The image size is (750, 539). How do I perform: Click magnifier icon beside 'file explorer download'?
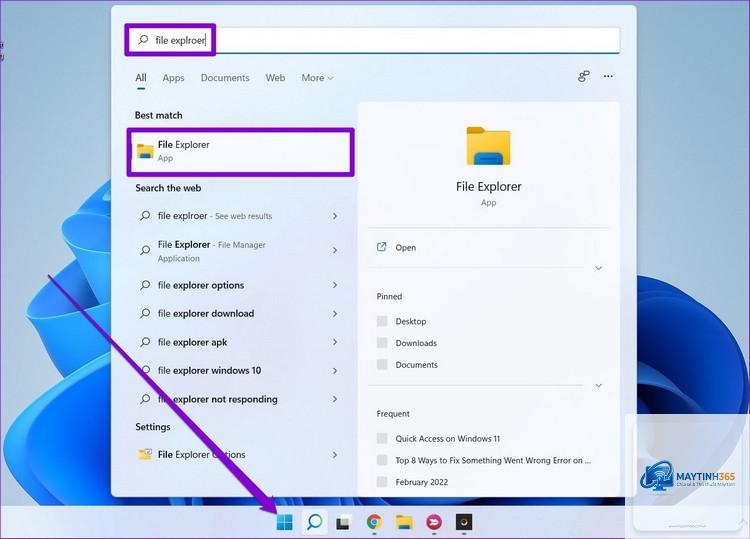pos(145,313)
